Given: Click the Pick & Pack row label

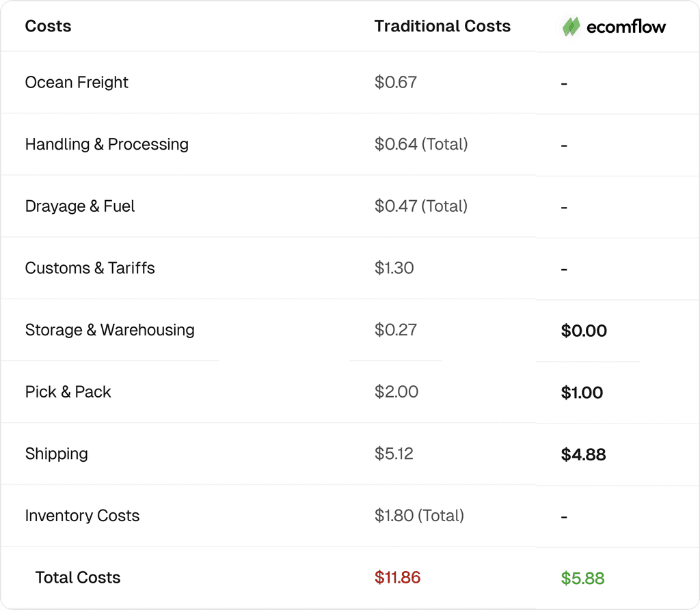Looking at the screenshot, I should point(68,392).
